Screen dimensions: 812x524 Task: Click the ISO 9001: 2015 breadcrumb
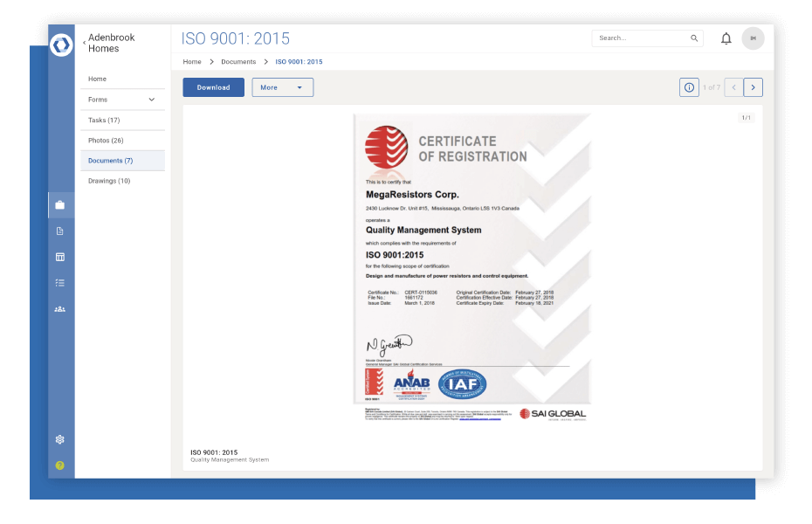(299, 62)
